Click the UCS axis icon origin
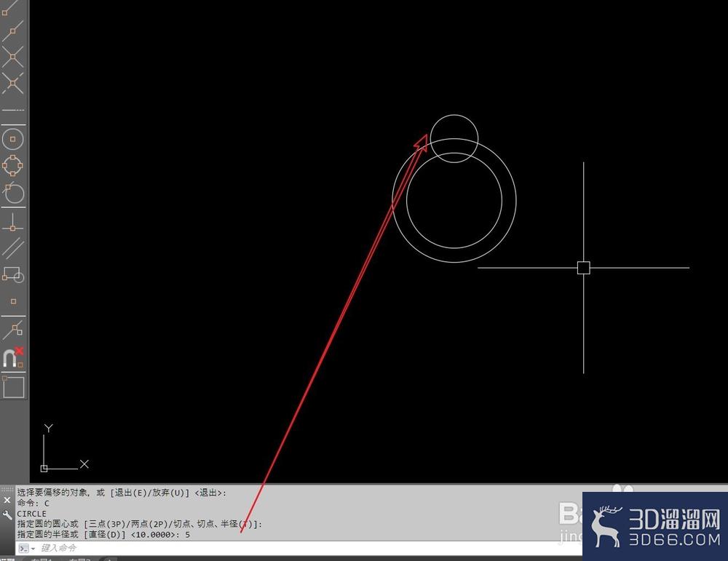The height and width of the screenshot is (561, 728). (x=44, y=469)
